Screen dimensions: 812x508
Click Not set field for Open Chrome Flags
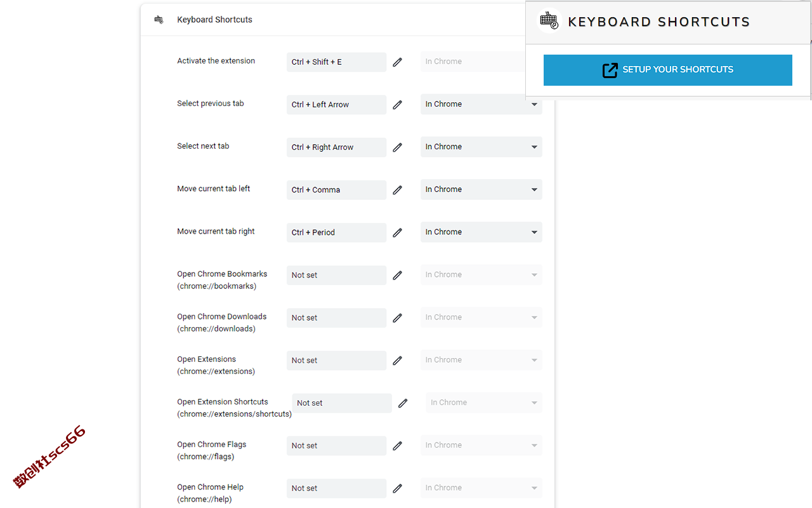click(336, 446)
